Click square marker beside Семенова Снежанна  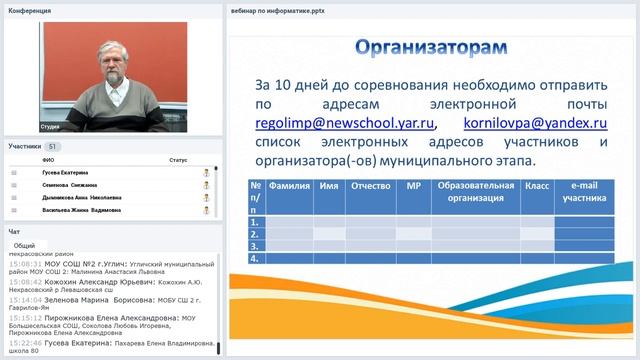pyautogui.click(x=14, y=185)
